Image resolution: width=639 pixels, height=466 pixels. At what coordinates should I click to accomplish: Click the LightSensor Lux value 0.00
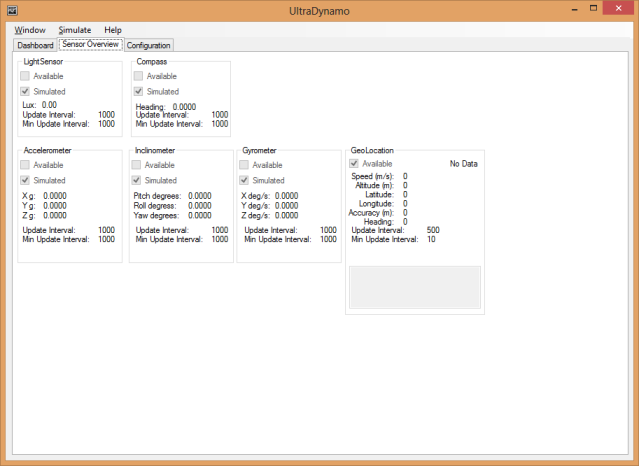(x=49, y=105)
